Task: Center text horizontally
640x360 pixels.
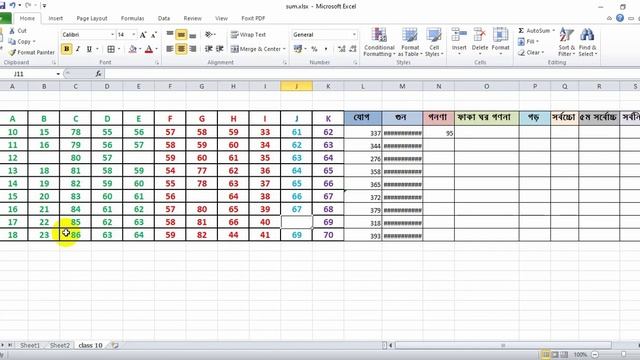Action: (181, 49)
